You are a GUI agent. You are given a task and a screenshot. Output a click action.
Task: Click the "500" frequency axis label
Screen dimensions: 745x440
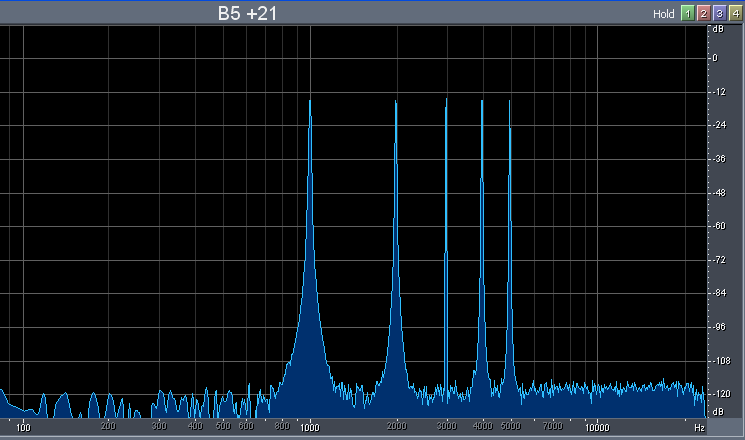click(223, 426)
